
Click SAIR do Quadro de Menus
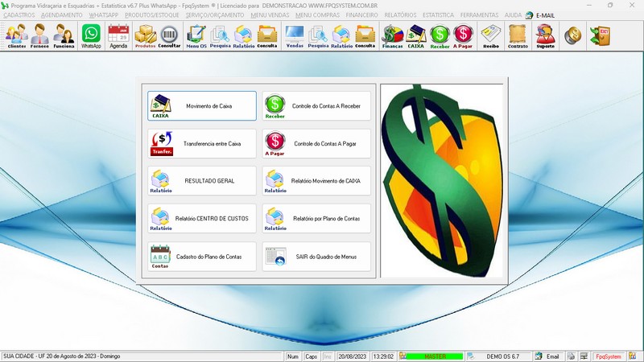point(316,257)
